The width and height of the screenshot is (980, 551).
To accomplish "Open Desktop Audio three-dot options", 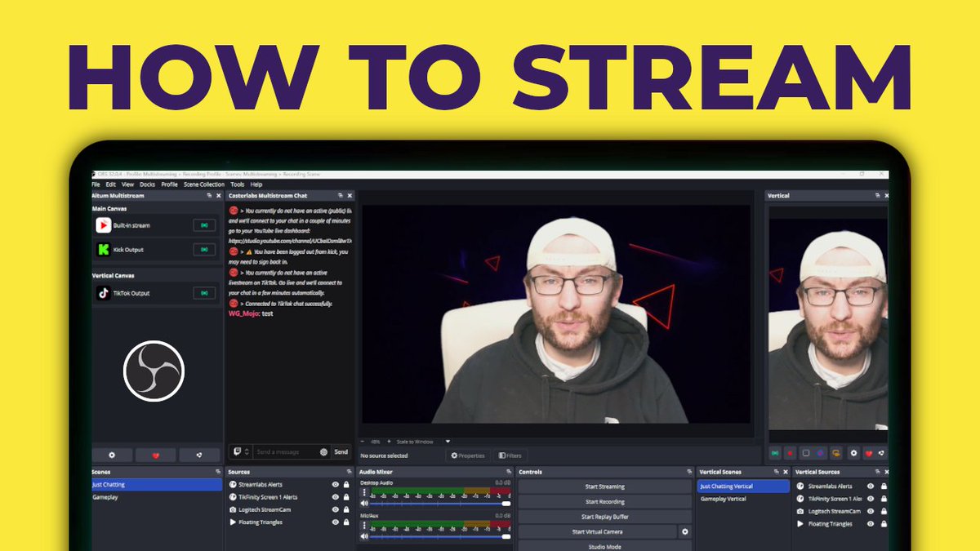I will pyautogui.click(x=364, y=493).
